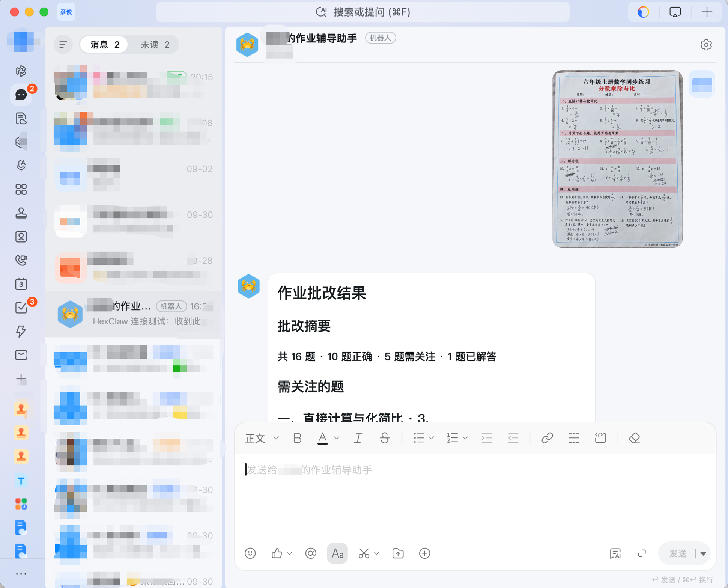
Task: Click the plus more-actions icon in composer
Action: coord(424,553)
